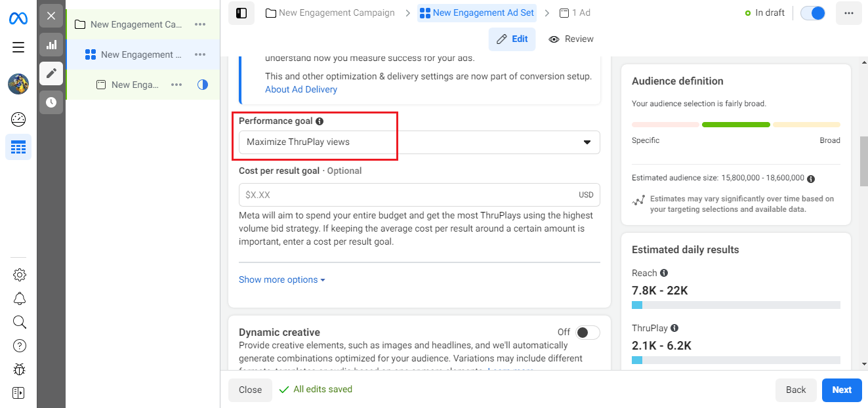Click the ThruPlay estimate bar
This screenshot has height=408, width=868.
click(x=736, y=360)
